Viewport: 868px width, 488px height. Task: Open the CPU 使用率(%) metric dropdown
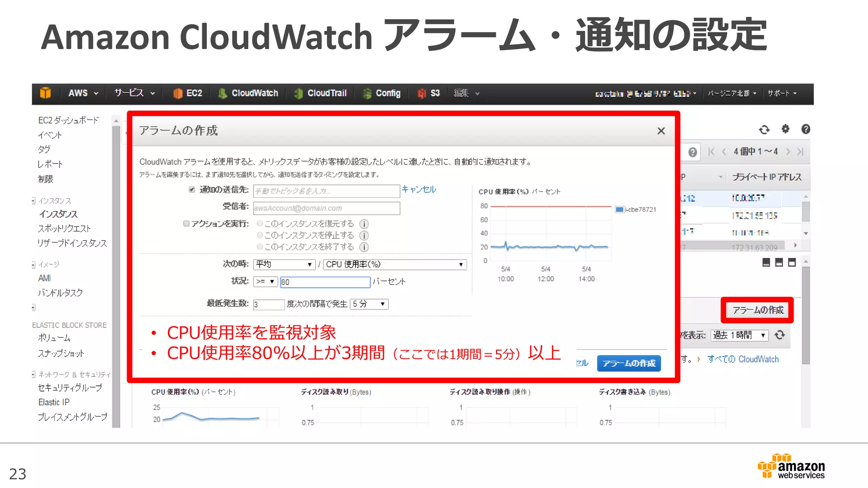coord(395,264)
